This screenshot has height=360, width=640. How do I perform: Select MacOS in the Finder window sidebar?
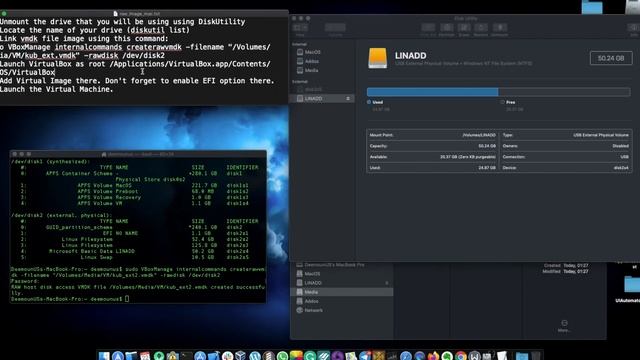pos(341,274)
